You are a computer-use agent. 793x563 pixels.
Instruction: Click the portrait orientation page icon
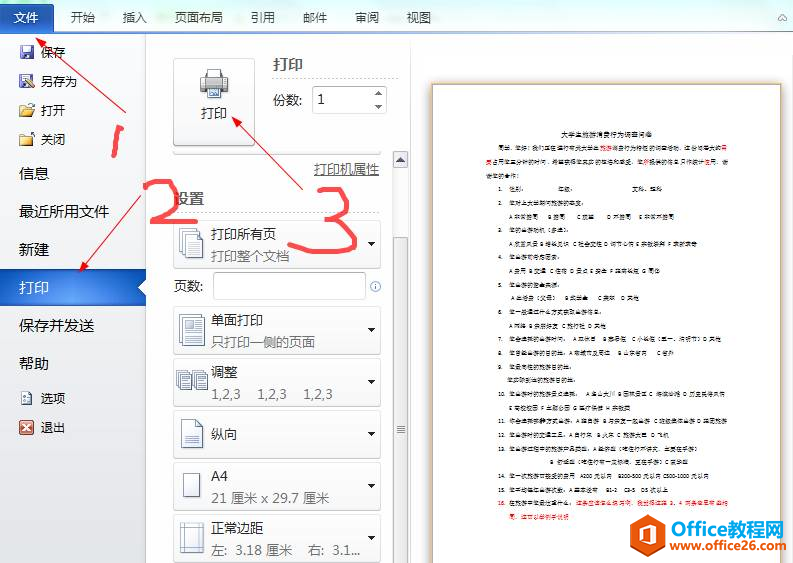[x=192, y=434]
